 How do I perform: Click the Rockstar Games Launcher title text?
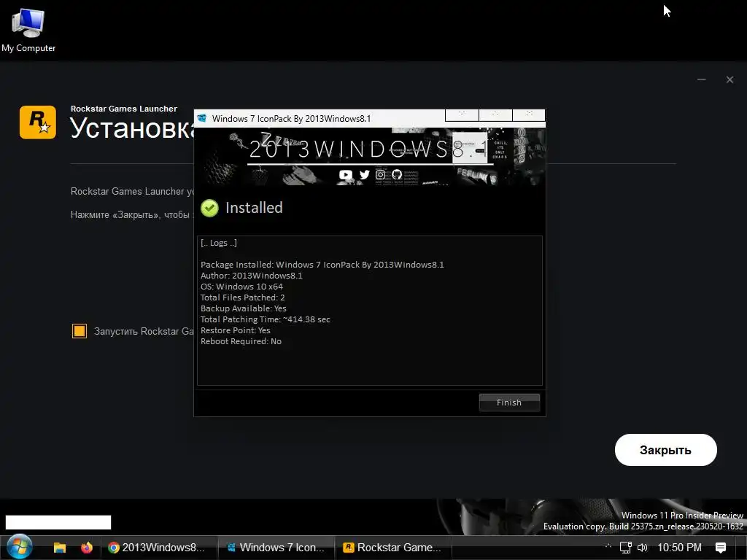click(124, 109)
